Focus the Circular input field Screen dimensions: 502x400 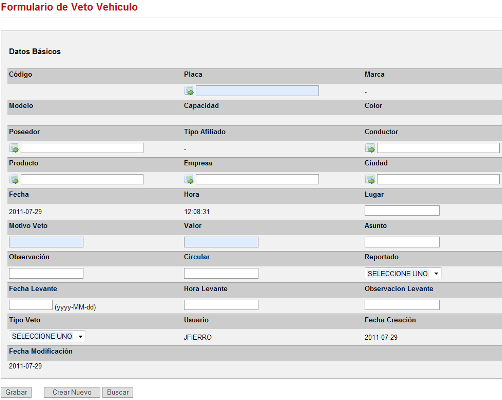(x=221, y=274)
